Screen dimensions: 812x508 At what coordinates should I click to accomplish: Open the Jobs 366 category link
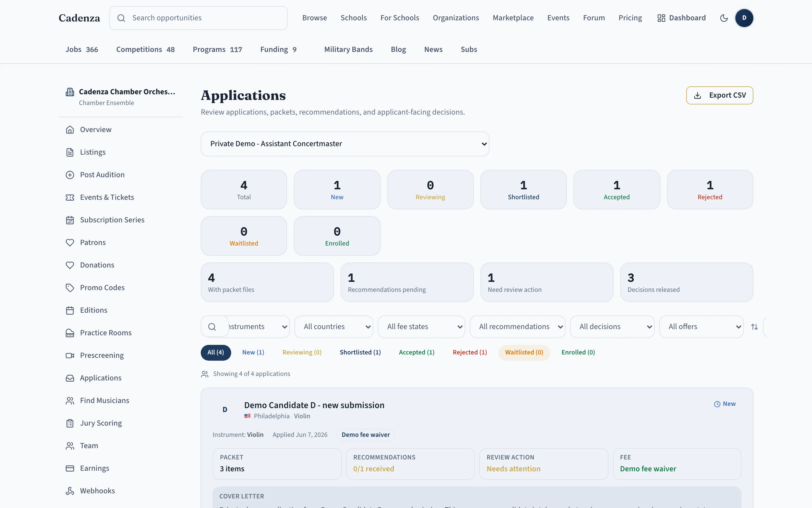81,49
